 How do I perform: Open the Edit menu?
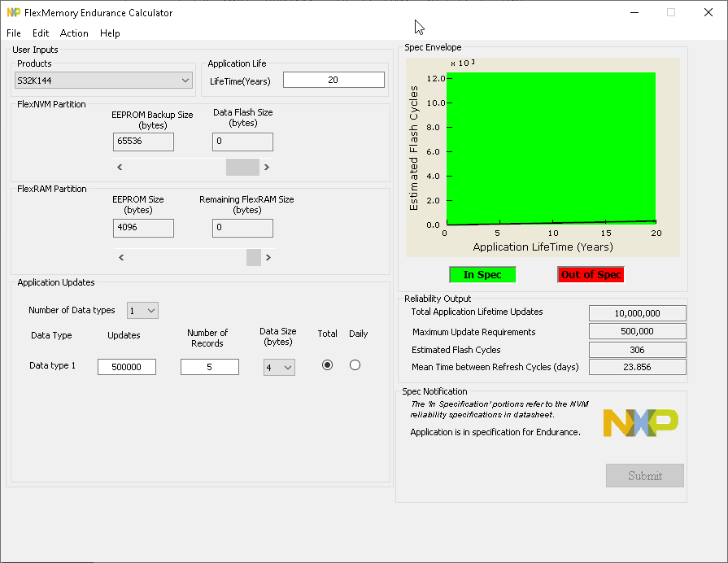(x=40, y=33)
